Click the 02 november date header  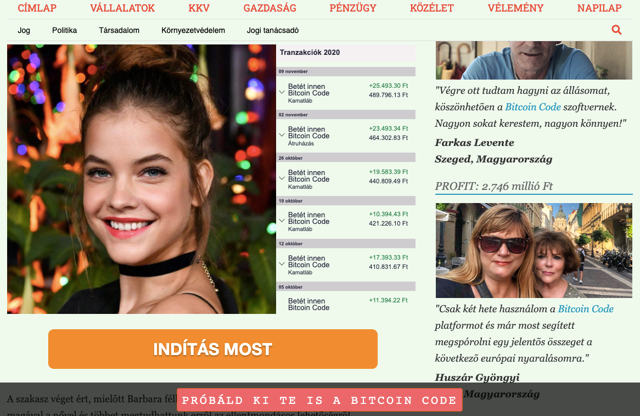click(x=346, y=115)
